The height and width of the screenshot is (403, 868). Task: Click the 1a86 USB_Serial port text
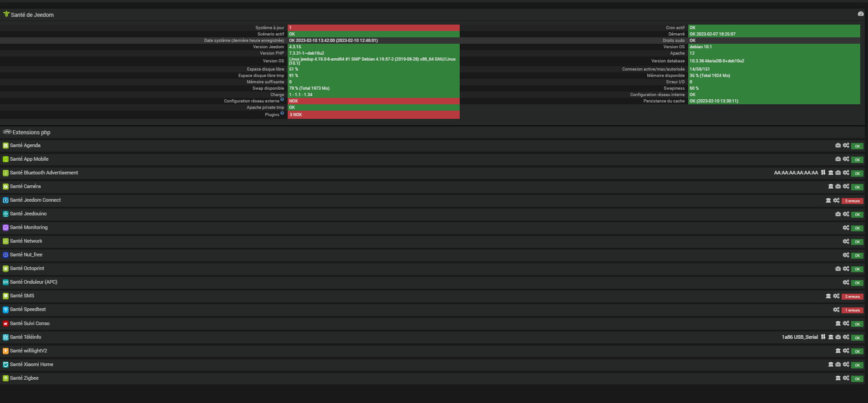tap(800, 337)
